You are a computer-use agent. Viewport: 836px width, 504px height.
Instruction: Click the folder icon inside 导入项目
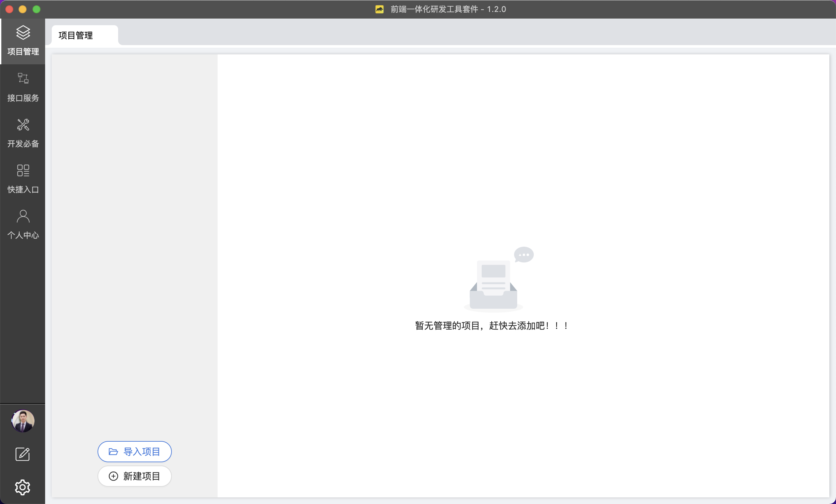click(113, 452)
